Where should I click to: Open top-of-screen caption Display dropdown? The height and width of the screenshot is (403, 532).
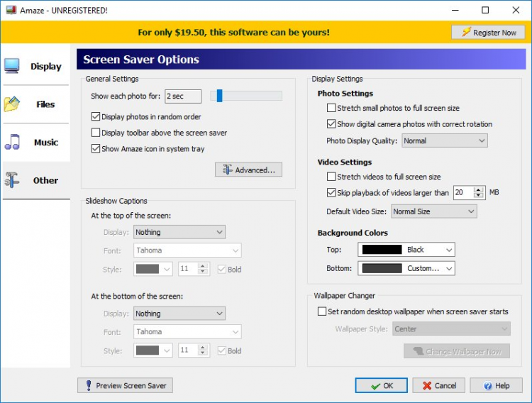pos(179,232)
